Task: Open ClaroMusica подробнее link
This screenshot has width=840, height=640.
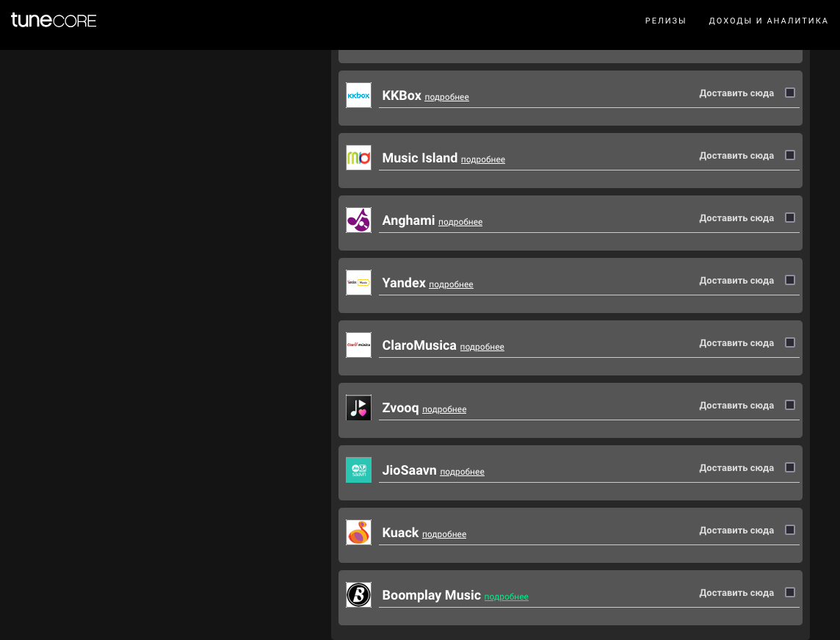Action: [482, 347]
